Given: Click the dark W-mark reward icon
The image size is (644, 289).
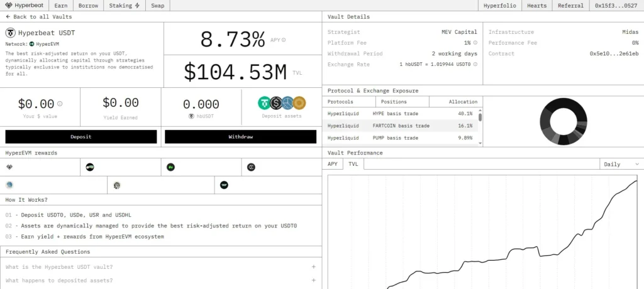Looking at the screenshot, I should coord(224,185).
